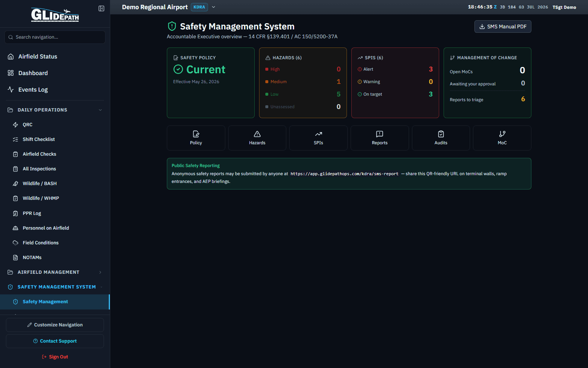The width and height of the screenshot is (588, 368).
Task: Click the Wildlife / BASH bird icon
Action: coord(15,184)
